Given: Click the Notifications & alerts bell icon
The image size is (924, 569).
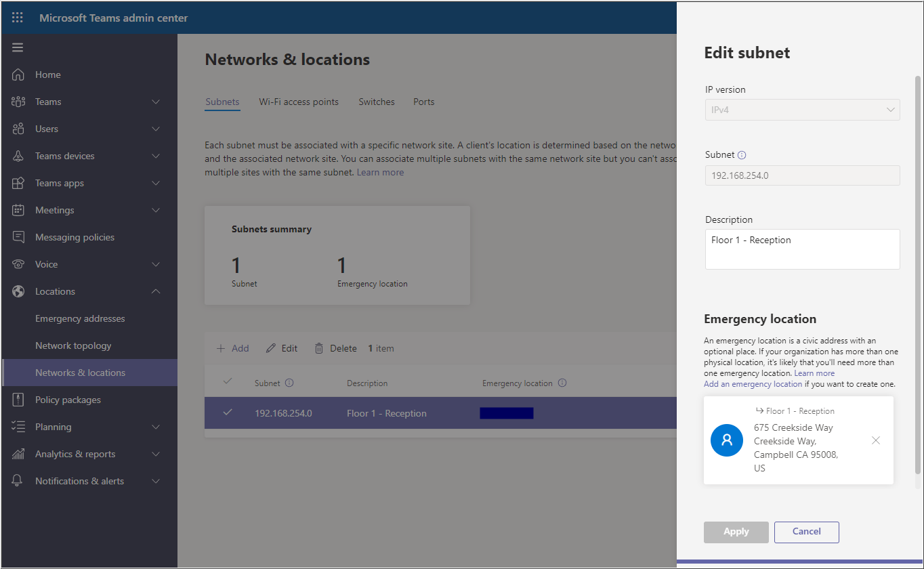Looking at the screenshot, I should [18, 481].
